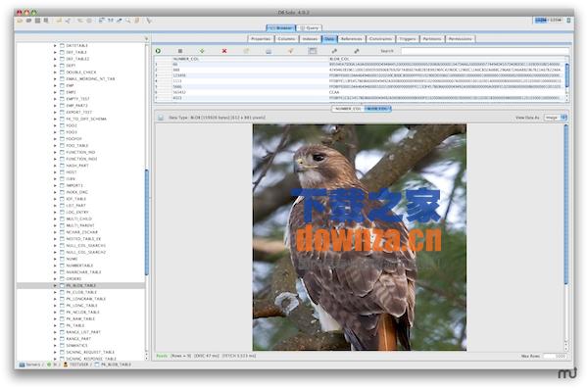Click the Stop icon in data toolbar
Viewport: 588px width, 389px height.
[180, 51]
